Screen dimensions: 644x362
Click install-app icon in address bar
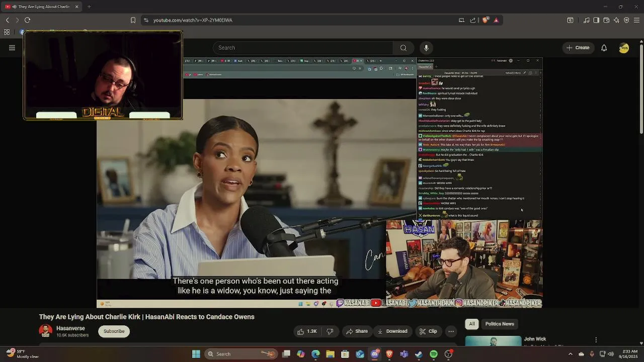[461, 20]
